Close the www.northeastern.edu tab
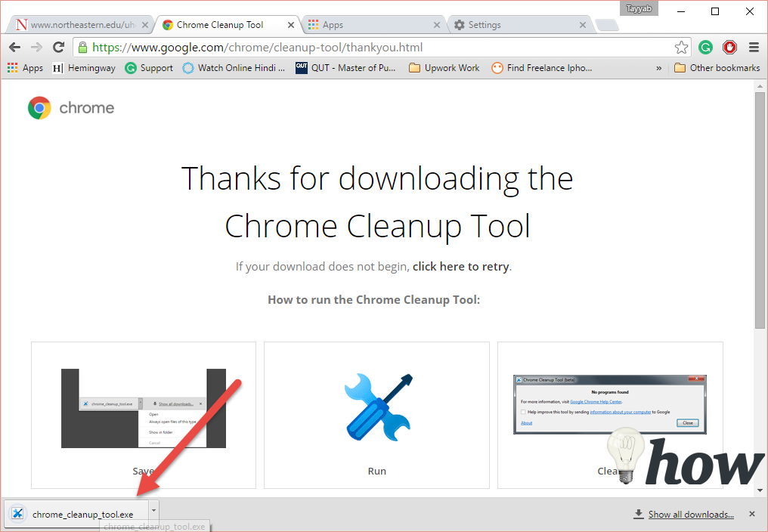This screenshot has height=532, width=768. click(x=145, y=24)
